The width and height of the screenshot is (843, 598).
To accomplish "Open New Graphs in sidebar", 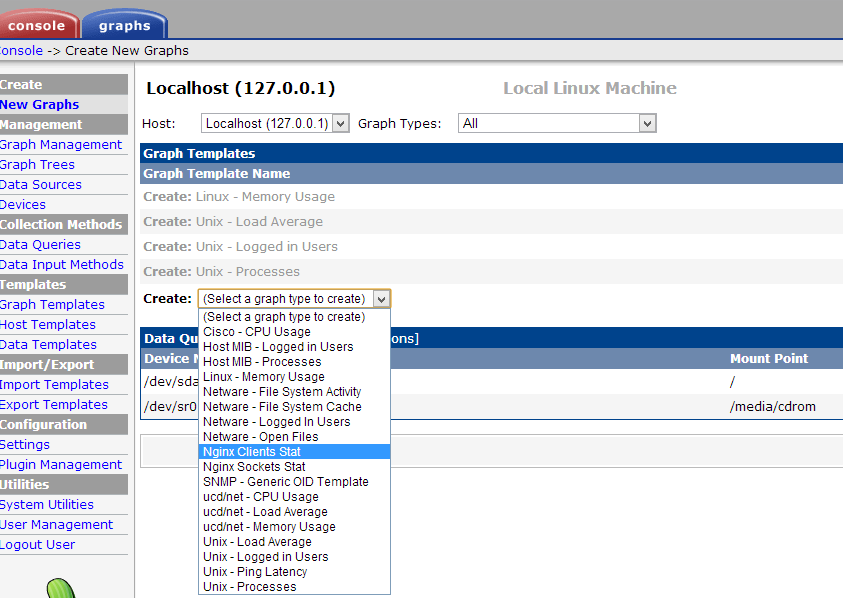I will click(x=39, y=104).
